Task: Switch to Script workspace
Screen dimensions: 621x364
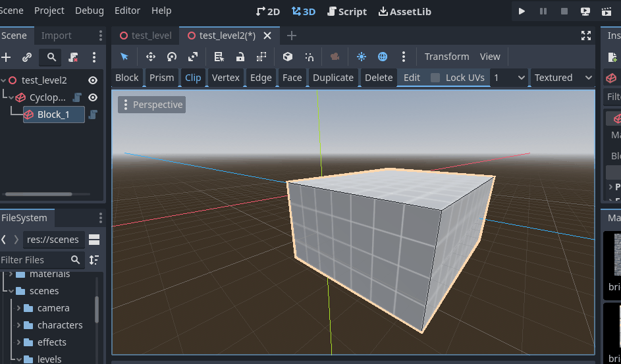Action: [x=347, y=11]
